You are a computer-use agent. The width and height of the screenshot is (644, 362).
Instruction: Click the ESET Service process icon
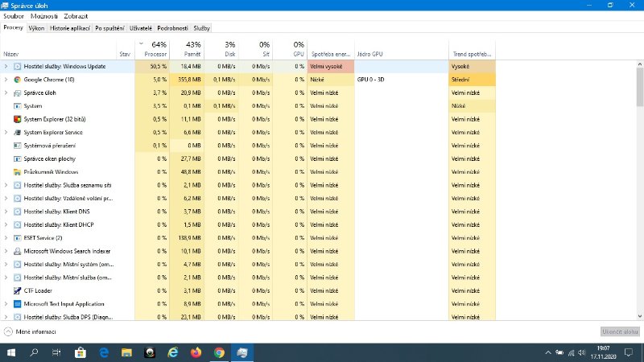tap(17, 237)
